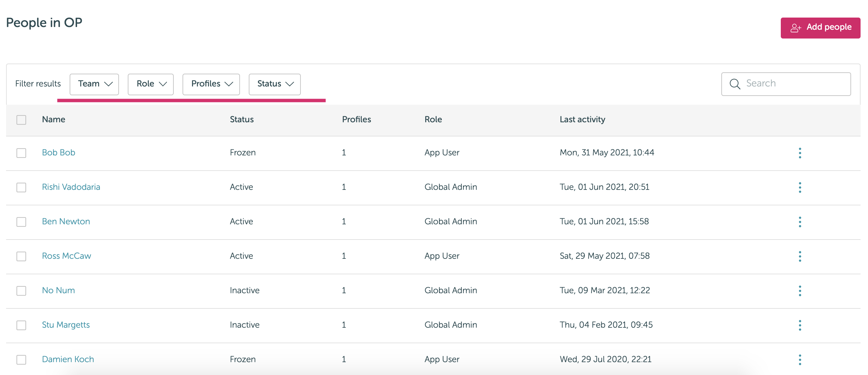
Task: Open the actions menu for No Num
Action: pos(800,291)
